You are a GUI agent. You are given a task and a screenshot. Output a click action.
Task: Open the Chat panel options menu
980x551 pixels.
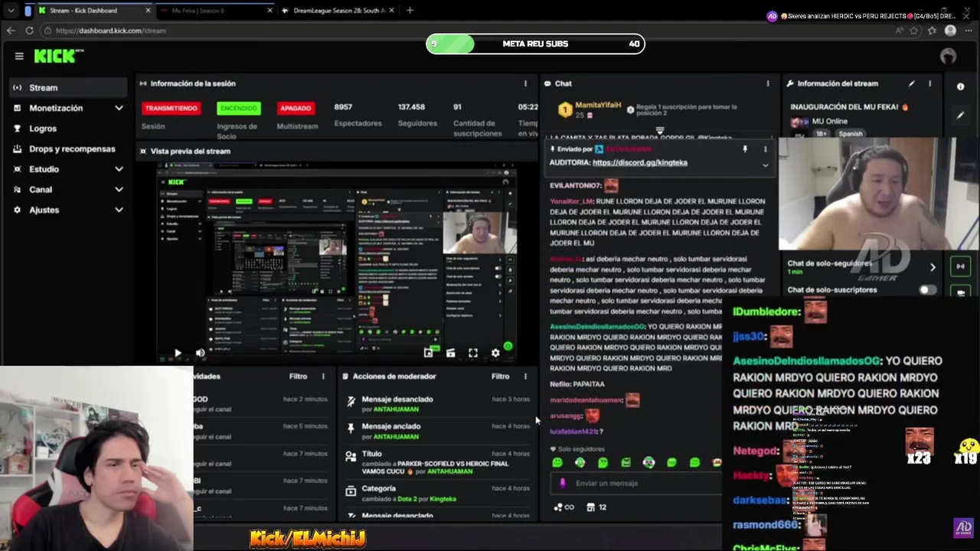coord(768,83)
